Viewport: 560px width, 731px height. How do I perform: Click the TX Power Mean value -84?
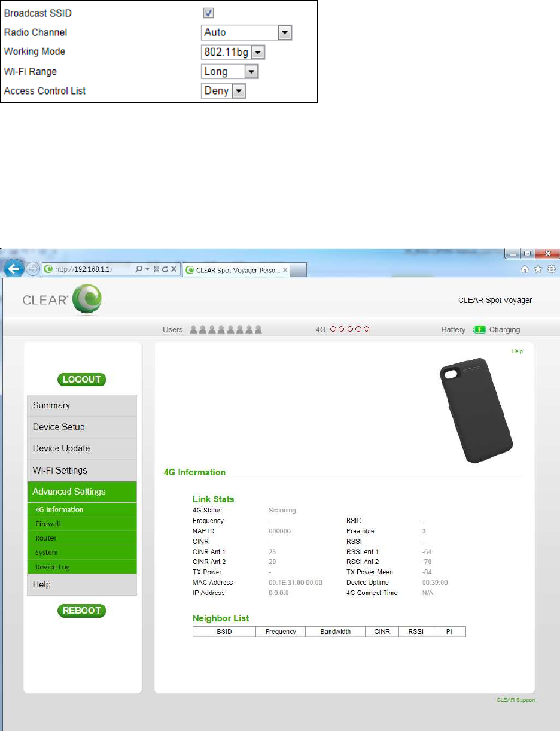(x=427, y=572)
